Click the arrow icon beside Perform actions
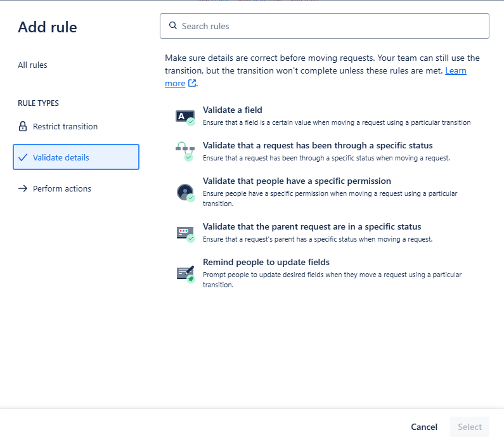 22,188
